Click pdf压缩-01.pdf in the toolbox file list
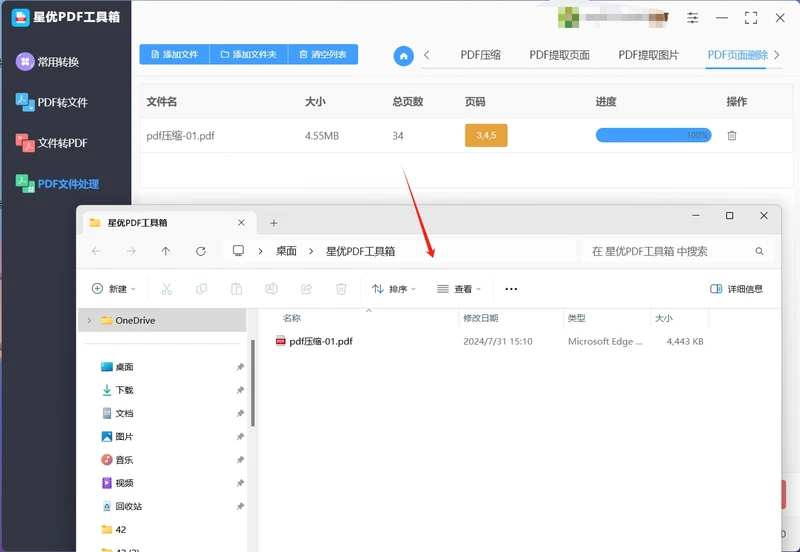The width and height of the screenshot is (800, 552). (181, 136)
